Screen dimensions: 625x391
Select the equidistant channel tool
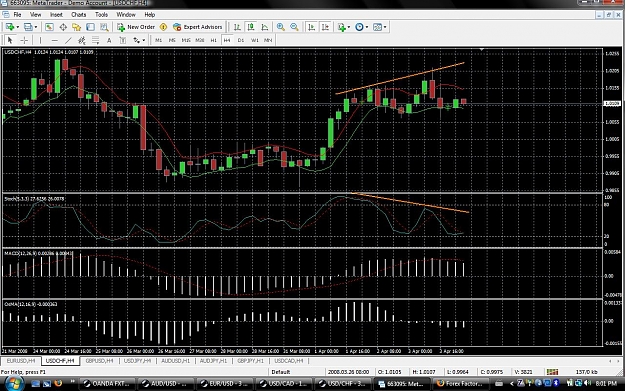click(x=82, y=40)
